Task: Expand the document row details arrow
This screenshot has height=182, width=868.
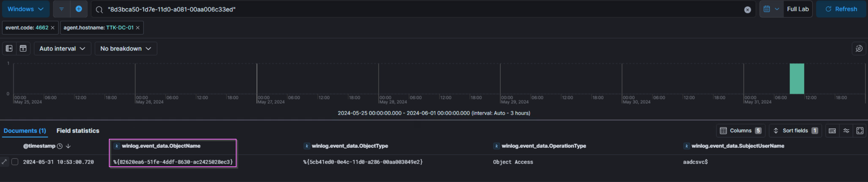Action: (4, 162)
